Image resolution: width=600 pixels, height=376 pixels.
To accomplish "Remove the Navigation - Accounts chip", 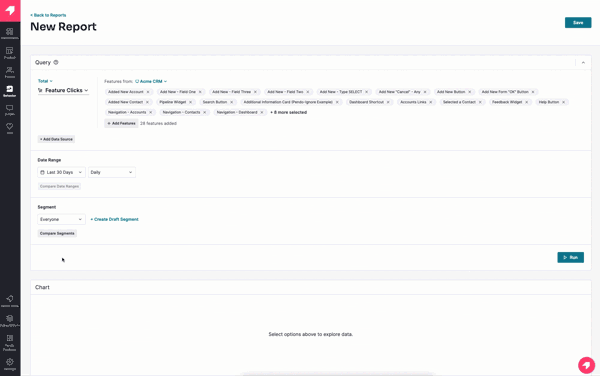I will click(151, 112).
